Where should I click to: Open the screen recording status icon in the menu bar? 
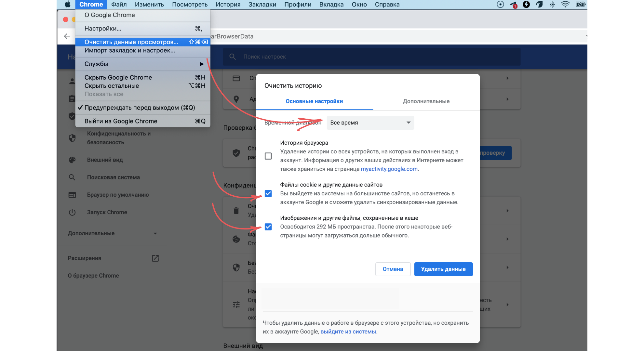coord(501,5)
